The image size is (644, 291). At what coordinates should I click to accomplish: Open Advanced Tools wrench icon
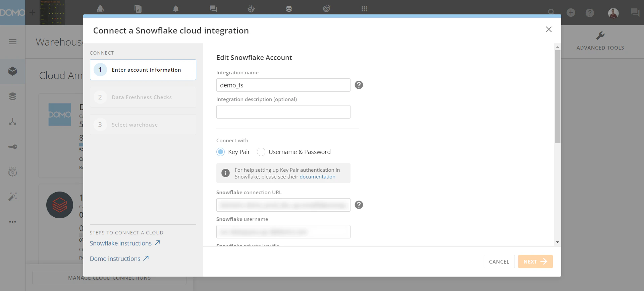click(600, 35)
